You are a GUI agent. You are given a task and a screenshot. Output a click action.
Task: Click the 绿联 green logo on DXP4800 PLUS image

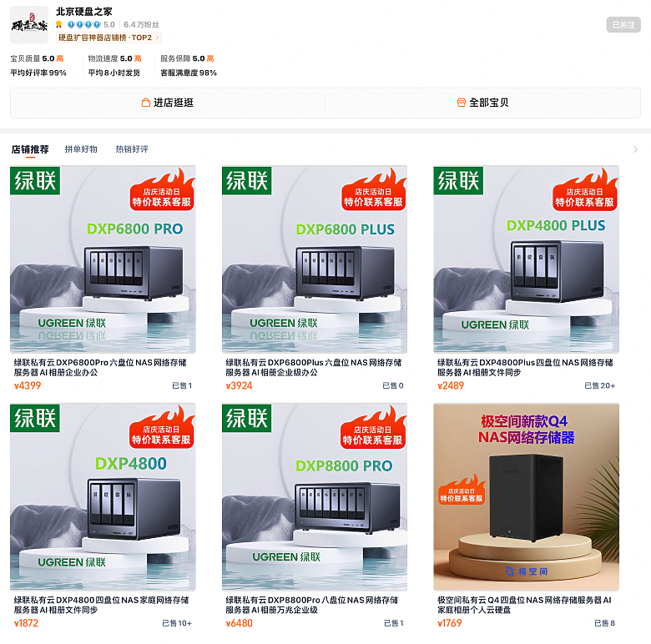pos(458,180)
